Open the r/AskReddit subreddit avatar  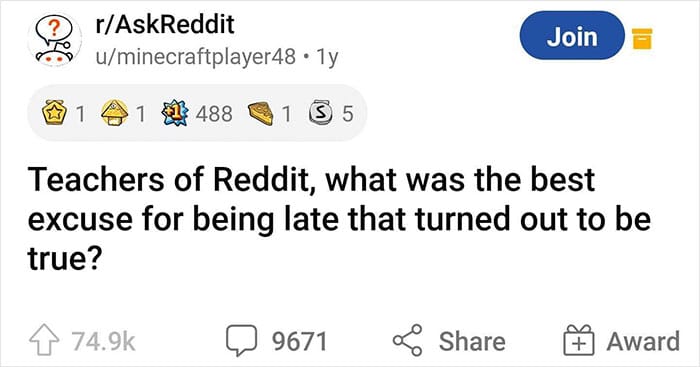(54, 40)
